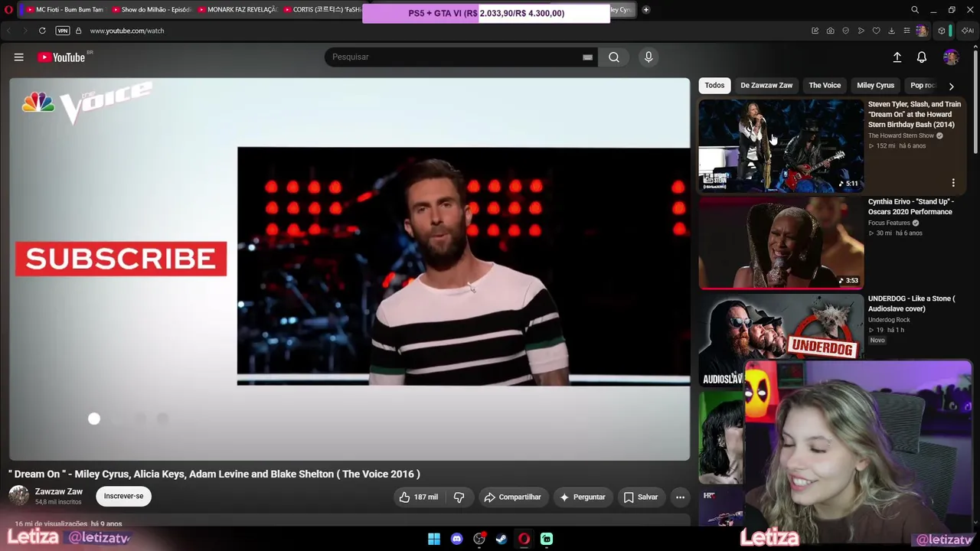Start voice search with the microphone
This screenshot has height=551, width=980.
point(648,57)
